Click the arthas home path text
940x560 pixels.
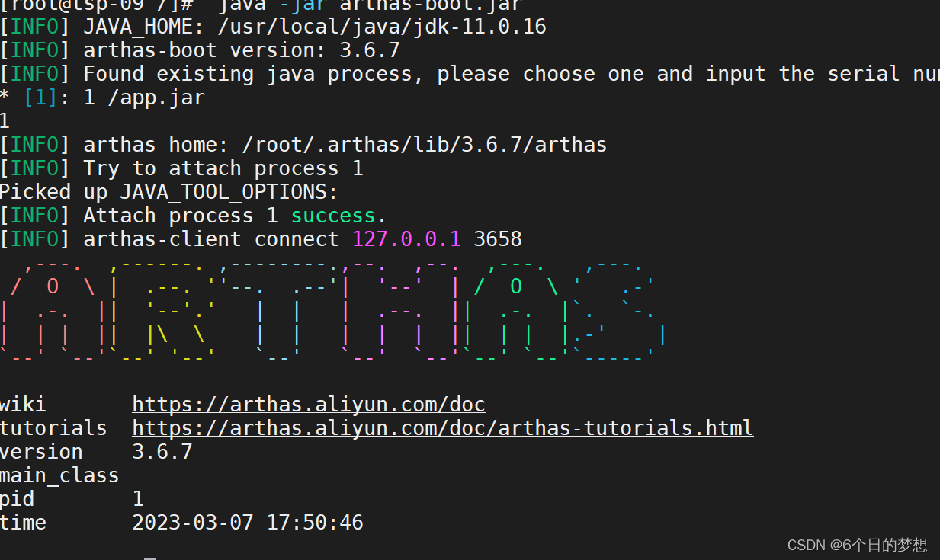(x=425, y=146)
